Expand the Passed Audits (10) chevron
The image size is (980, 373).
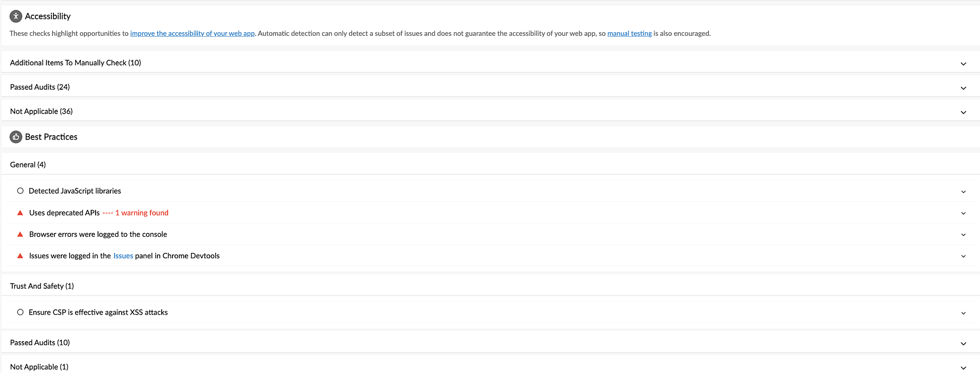pos(963,344)
